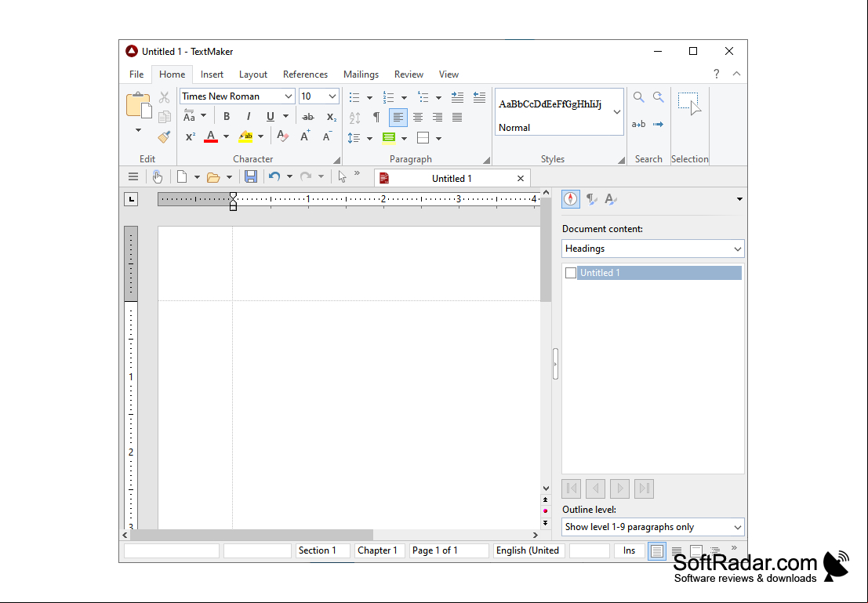This screenshot has width=868, height=603.
Task: Pick font color with the red A swatch
Action: tap(211, 136)
